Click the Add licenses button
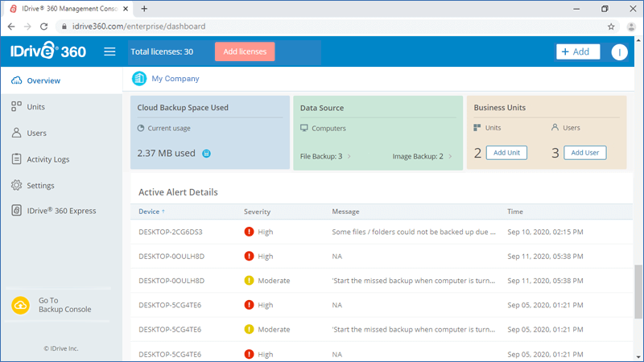 tap(245, 51)
